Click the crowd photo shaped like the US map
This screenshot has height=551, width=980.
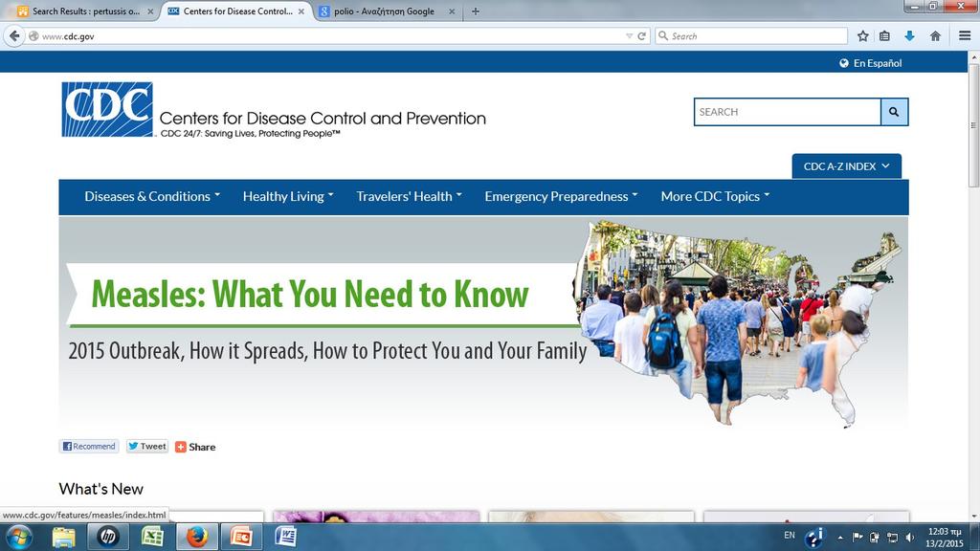[738, 323]
